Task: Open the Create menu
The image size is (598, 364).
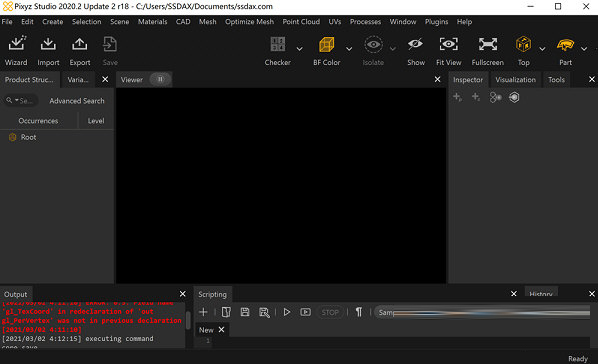Action: (53, 22)
